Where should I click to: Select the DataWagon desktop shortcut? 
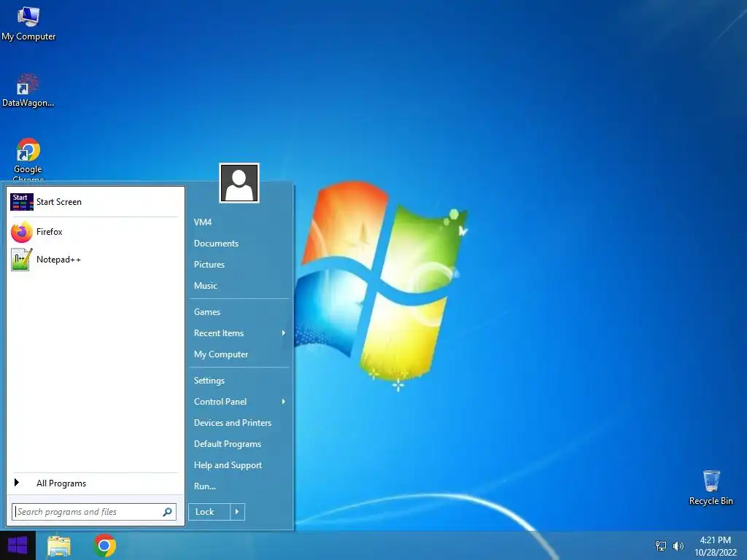[28, 90]
